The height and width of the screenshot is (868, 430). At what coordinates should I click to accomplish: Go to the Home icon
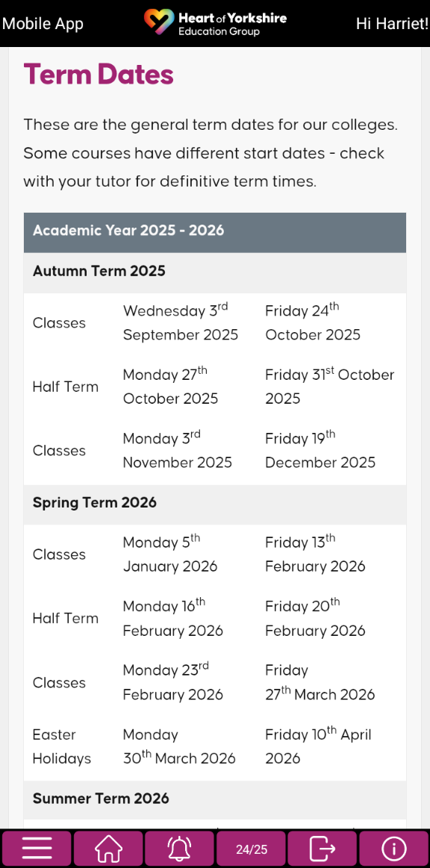[108, 849]
